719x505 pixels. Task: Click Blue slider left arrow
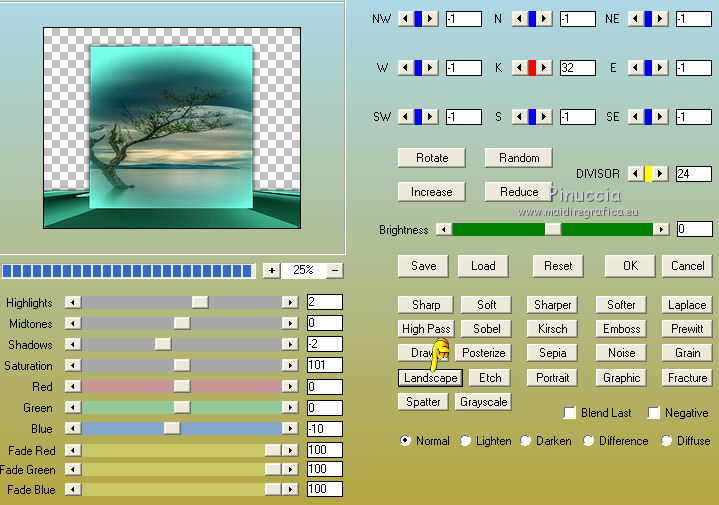(73, 428)
